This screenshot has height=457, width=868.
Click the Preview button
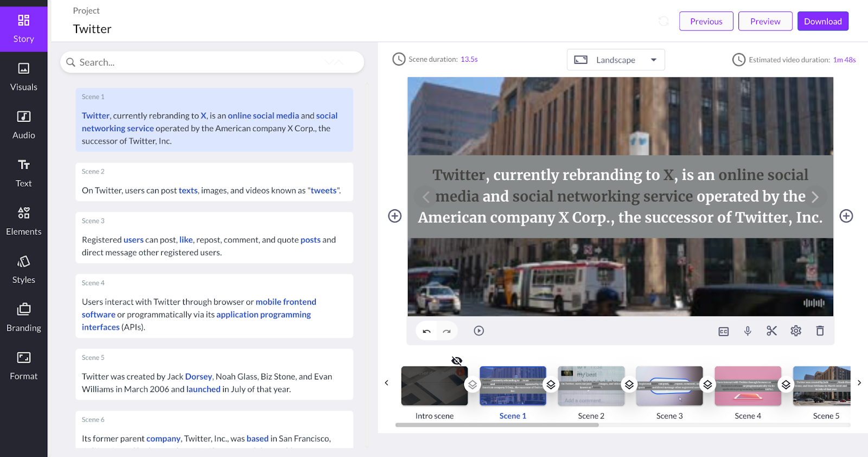tap(765, 21)
